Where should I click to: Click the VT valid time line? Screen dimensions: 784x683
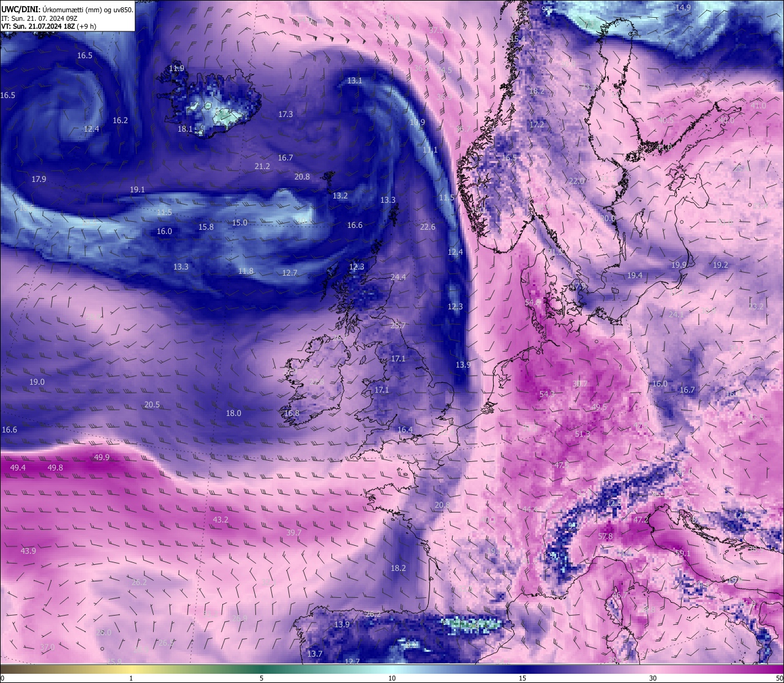pos(48,26)
